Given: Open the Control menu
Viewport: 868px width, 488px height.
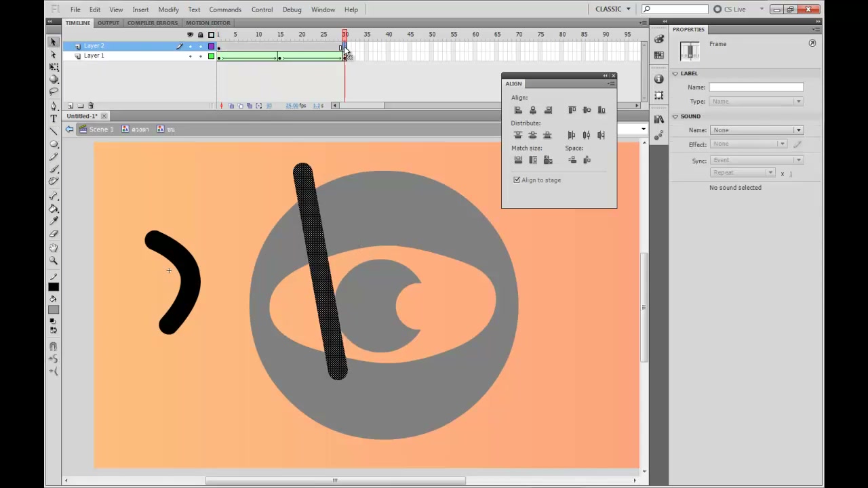Looking at the screenshot, I should (262, 9).
